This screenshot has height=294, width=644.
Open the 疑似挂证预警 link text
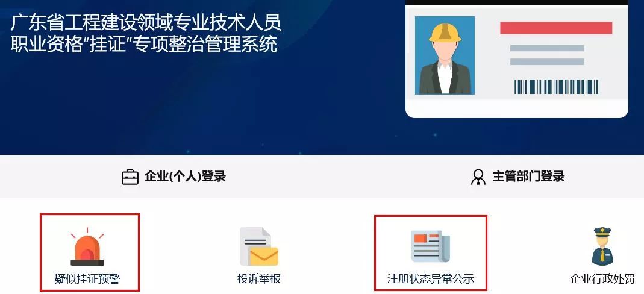(87, 279)
